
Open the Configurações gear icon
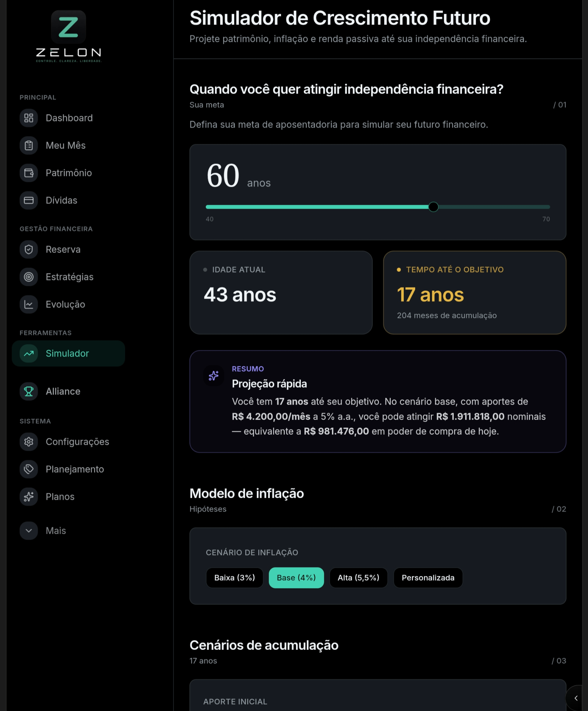[x=28, y=442]
